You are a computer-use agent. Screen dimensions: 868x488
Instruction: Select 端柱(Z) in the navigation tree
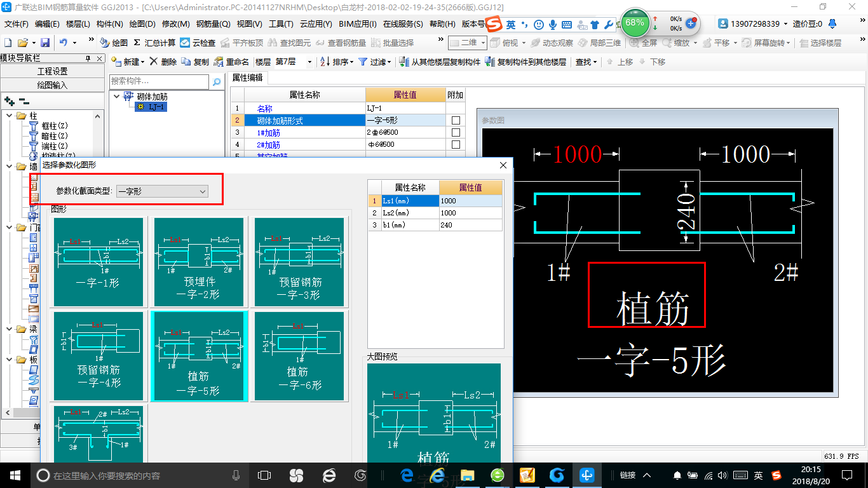click(55, 146)
